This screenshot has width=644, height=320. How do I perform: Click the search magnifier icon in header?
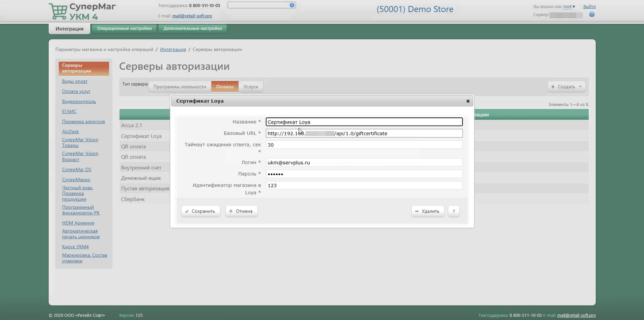[x=292, y=5]
